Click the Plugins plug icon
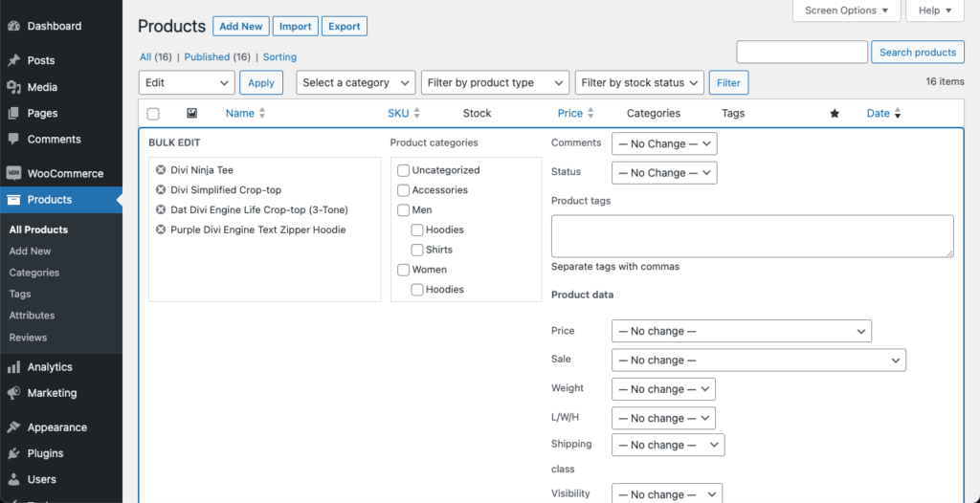Image resolution: width=980 pixels, height=503 pixels. click(13, 453)
